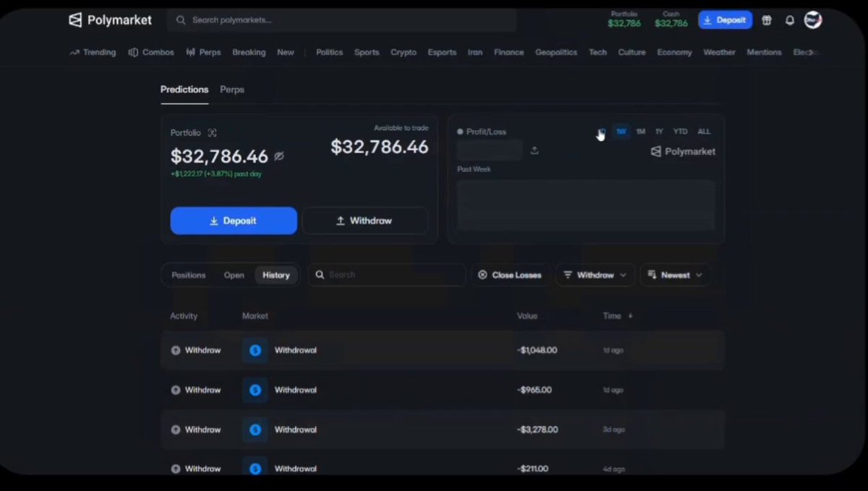Show the Open orders tab
Screen dimensions: 868x491
(x=234, y=276)
